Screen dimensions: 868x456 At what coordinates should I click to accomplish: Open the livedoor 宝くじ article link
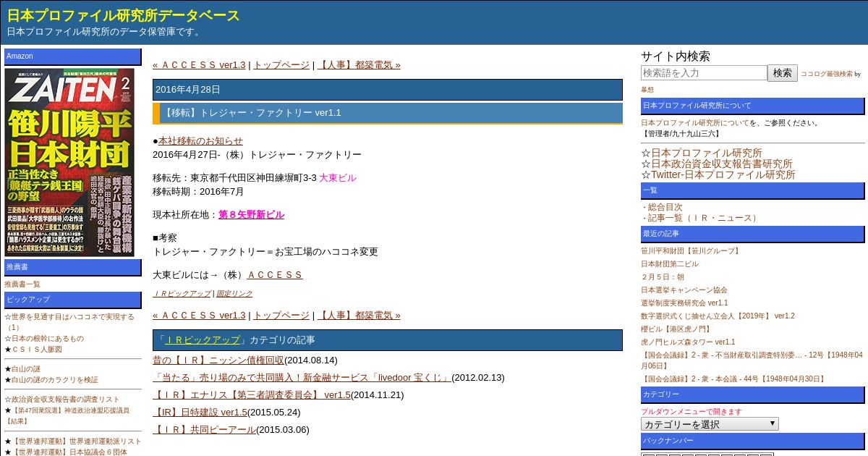302,377
